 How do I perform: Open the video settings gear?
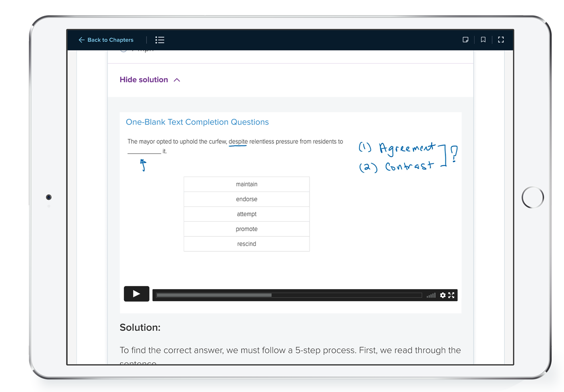point(443,295)
